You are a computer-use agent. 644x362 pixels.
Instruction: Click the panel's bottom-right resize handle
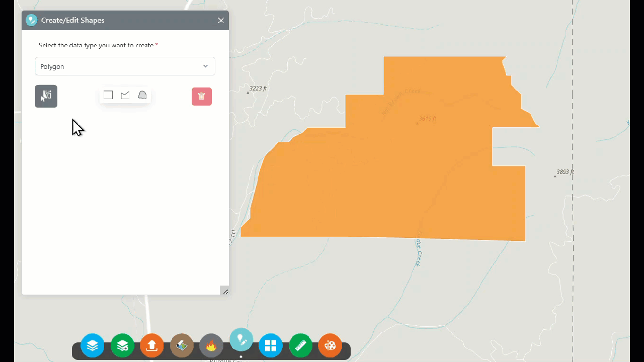click(x=225, y=291)
